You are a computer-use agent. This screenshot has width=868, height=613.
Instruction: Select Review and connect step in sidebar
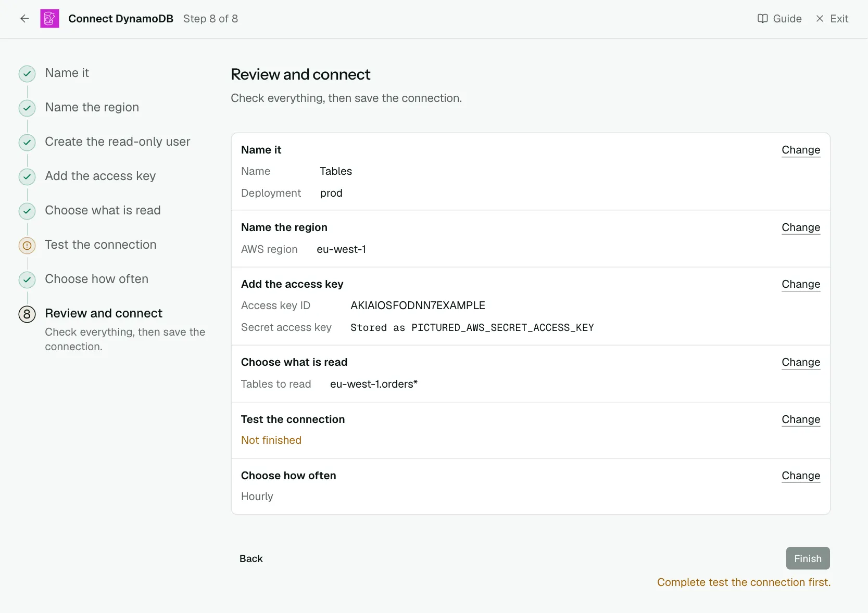[104, 313]
